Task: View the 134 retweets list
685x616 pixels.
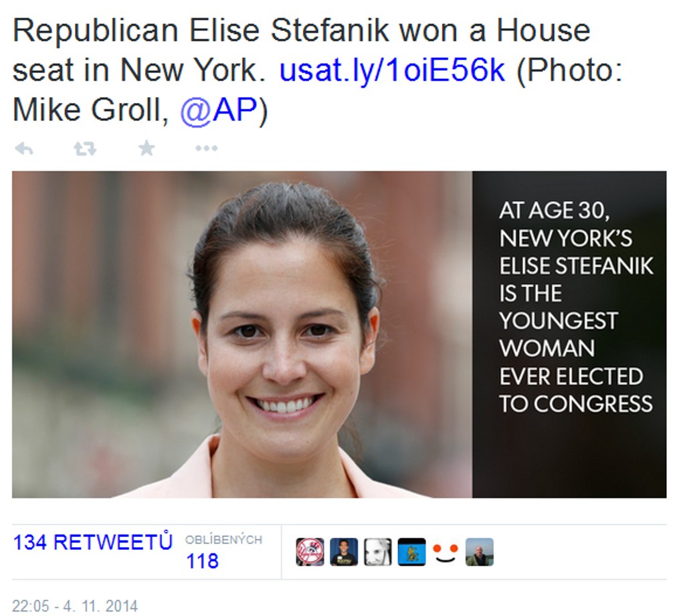Action: click(x=92, y=542)
